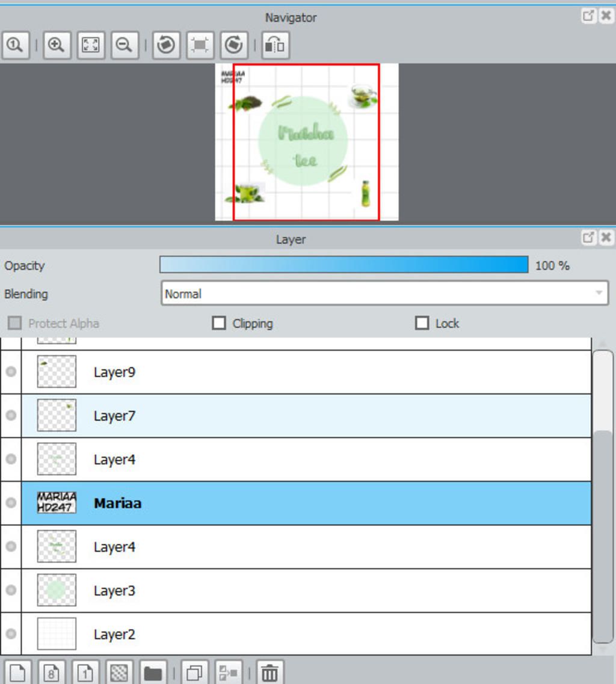Enable the Clipping checkbox

pos(219,323)
